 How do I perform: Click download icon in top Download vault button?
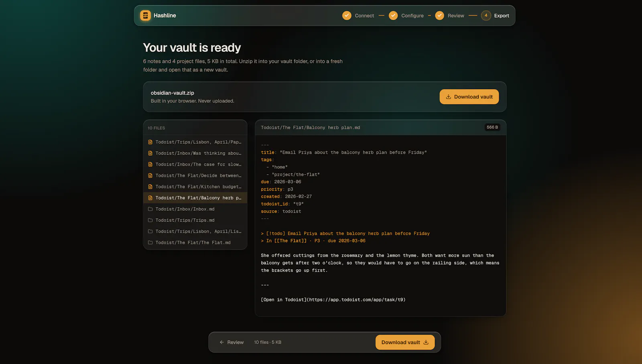tap(449, 97)
